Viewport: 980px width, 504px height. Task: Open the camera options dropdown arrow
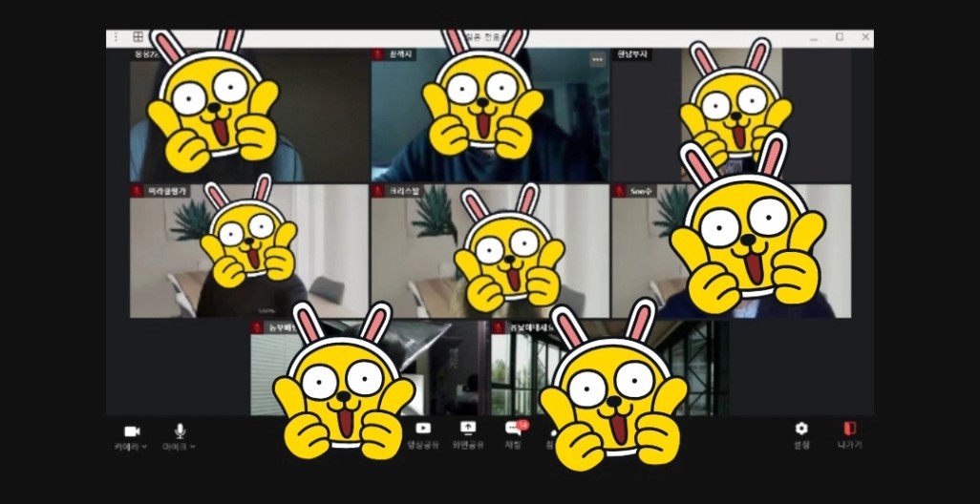[144, 447]
